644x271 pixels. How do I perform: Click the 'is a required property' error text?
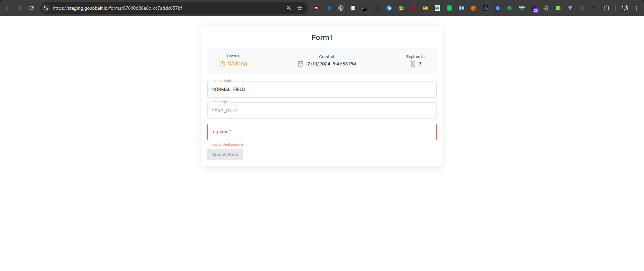(x=227, y=145)
